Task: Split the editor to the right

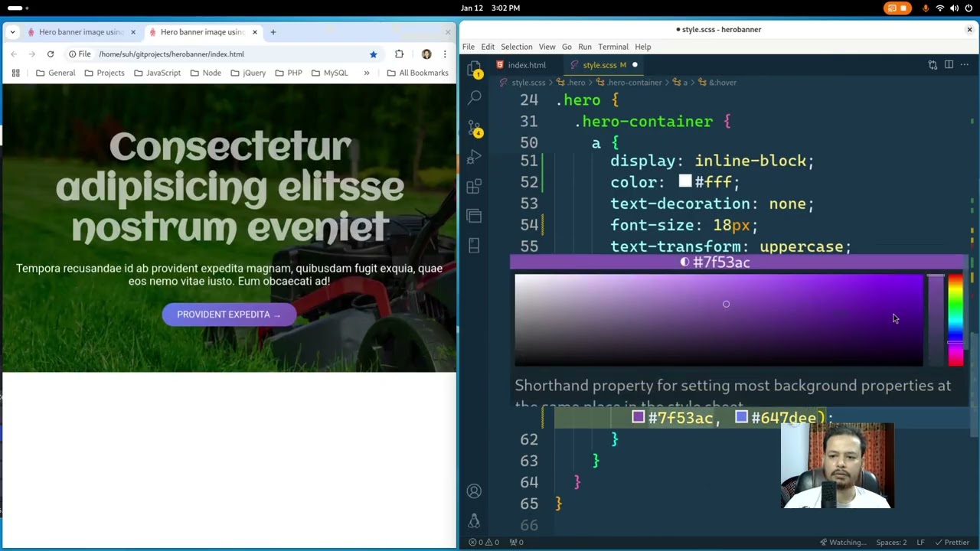Action: (x=949, y=65)
